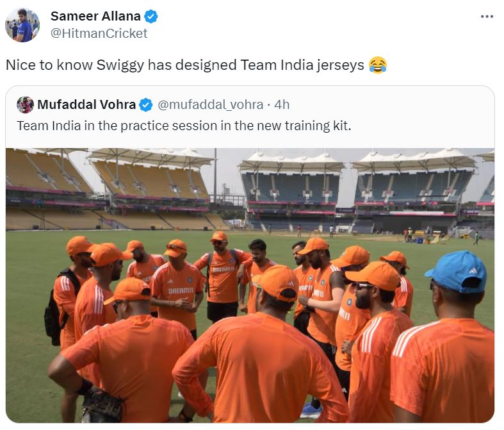Screen dimensions: 504x430
Task: Open the three-dot more options menu
Action: tap(487, 16)
